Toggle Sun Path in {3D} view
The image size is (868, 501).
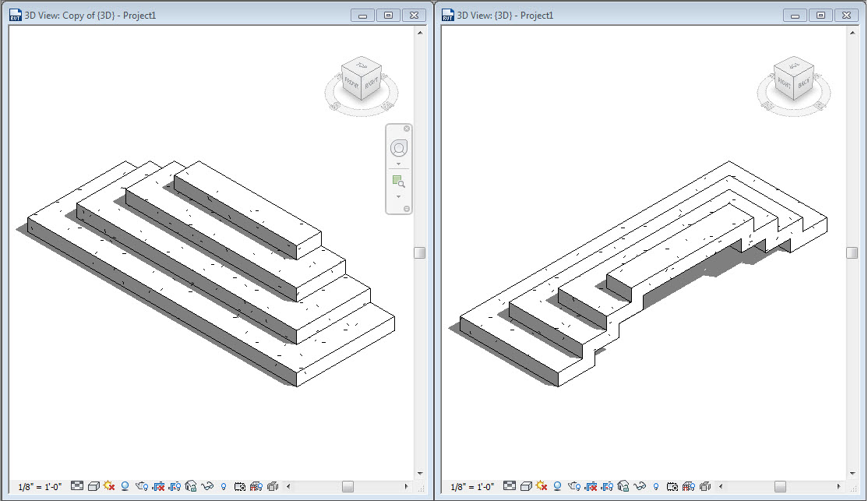click(x=542, y=486)
